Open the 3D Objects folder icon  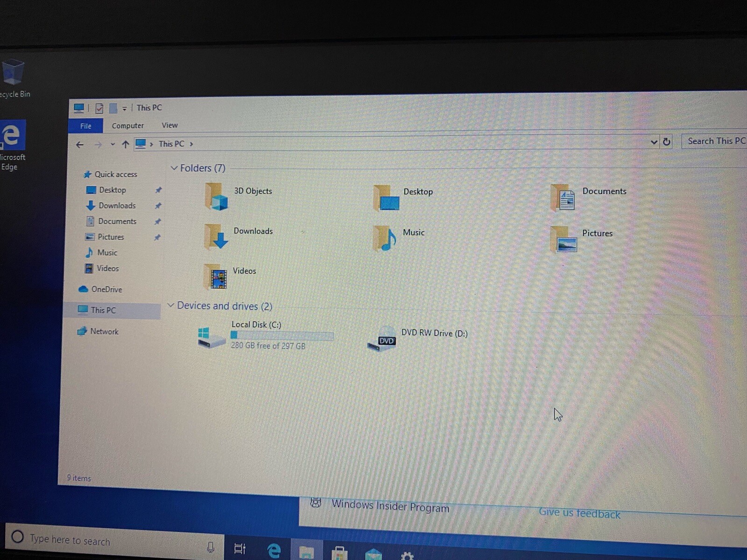[x=216, y=196]
